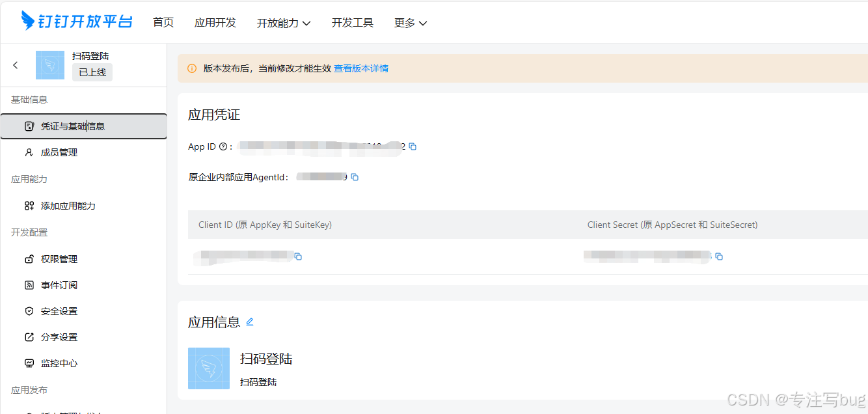
Task: Click the 基础信息 sidebar group label
Action: click(x=29, y=100)
